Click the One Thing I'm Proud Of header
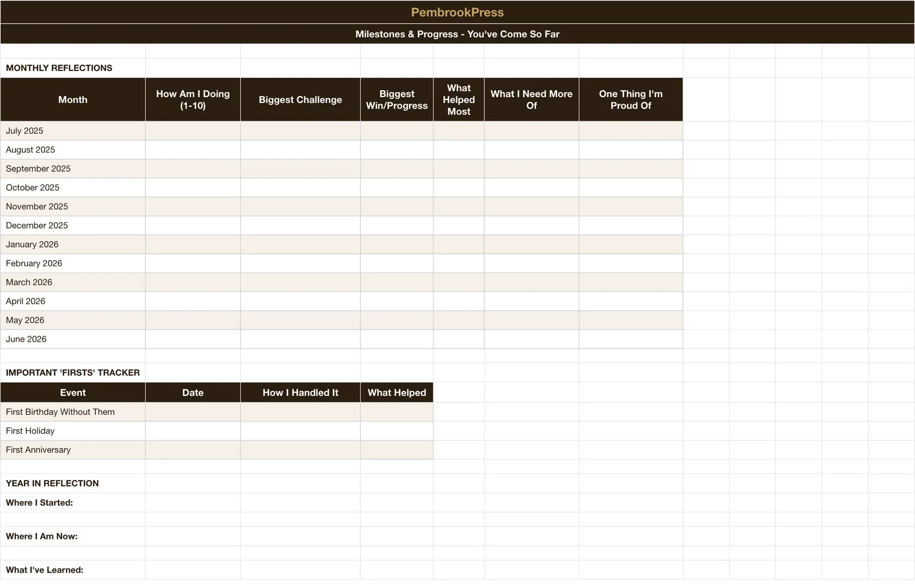The height and width of the screenshot is (588, 915). tap(631, 99)
